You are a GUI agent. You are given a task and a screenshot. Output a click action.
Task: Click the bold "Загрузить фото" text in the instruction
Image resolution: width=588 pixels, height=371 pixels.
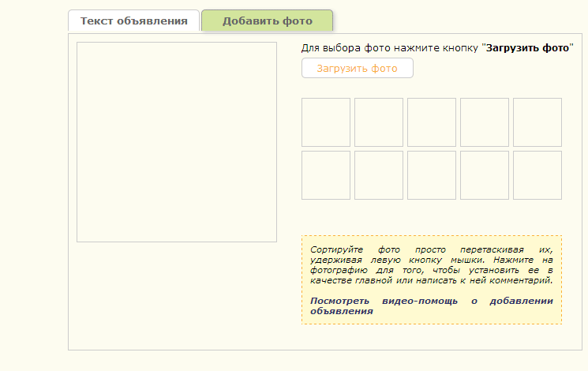coord(527,48)
